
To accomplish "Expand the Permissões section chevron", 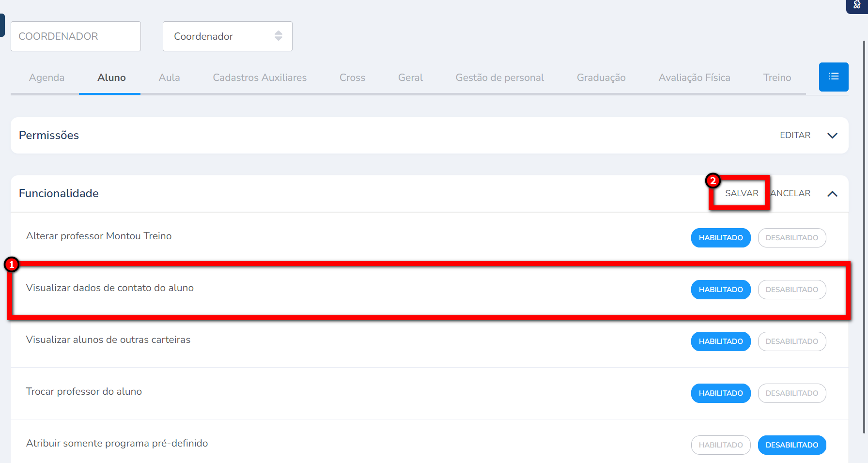I will pos(832,136).
